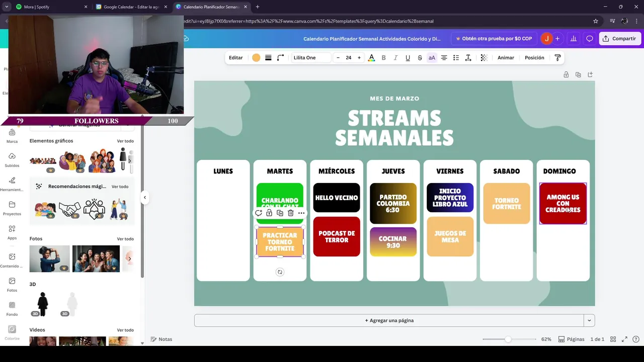This screenshot has height=362, width=644.
Task: Click the Editar button in toolbar
Action: 236,58
